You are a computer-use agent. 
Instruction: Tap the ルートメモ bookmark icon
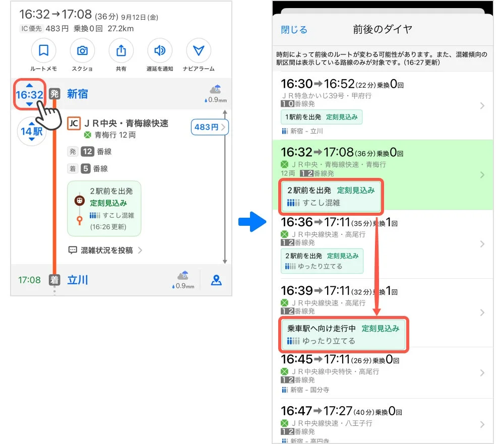(x=44, y=51)
